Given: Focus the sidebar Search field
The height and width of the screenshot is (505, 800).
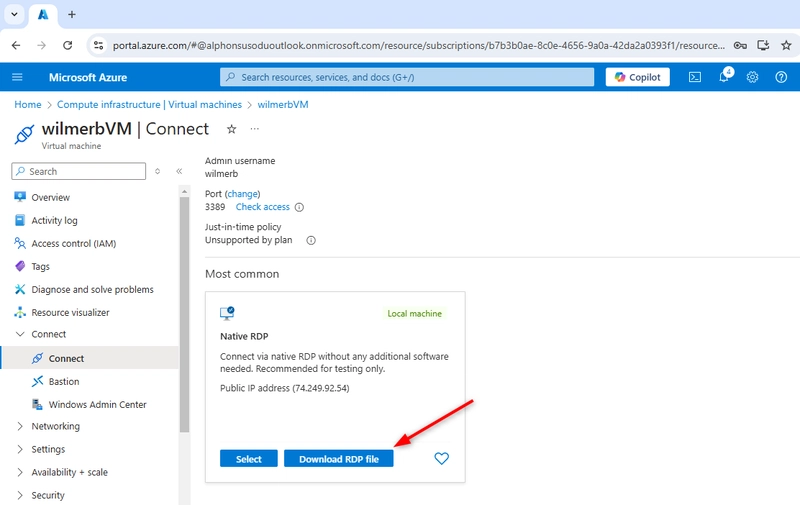Looking at the screenshot, I should [79, 171].
